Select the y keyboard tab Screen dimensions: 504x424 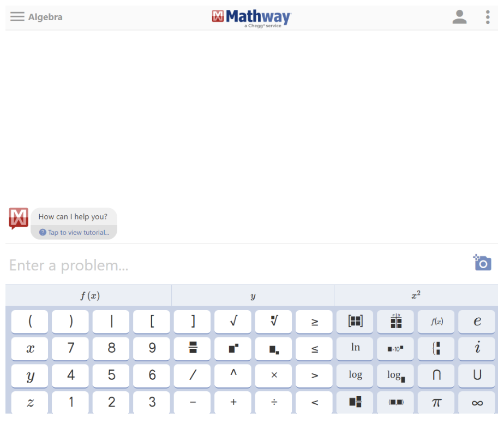tap(253, 296)
